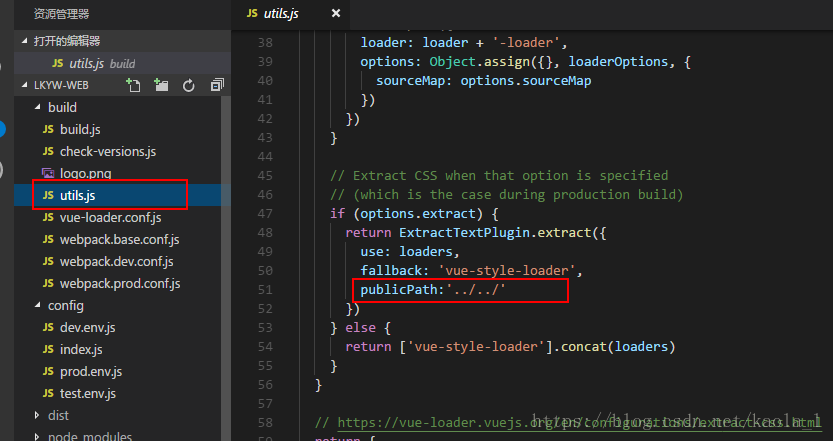Screen dimensions: 833x441
Task: Click the 'else' keyword on line 53
Action: [360, 327]
